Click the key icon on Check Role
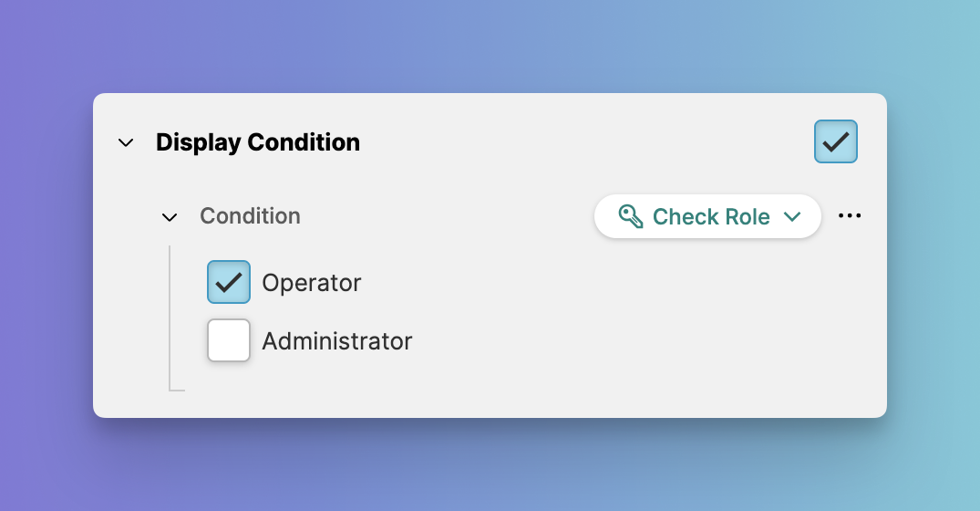 pos(631,216)
